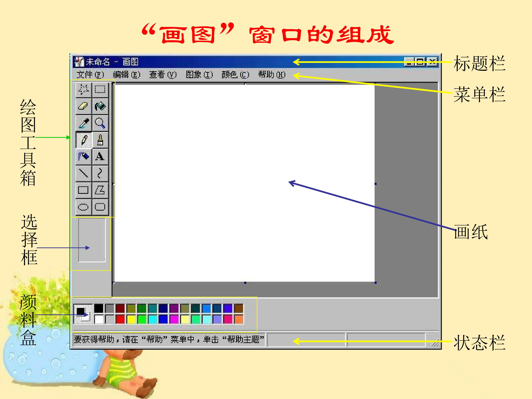This screenshot has width=532, height=399.
Task: Select the rectangular dashed Select tool
Action: tap(100, 90)
